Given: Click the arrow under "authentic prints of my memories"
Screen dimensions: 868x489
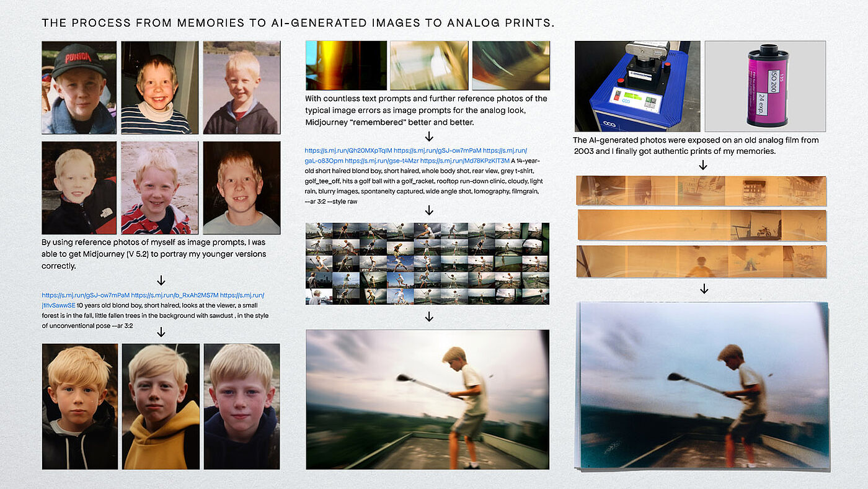Looking at the screenshot, I should pyautogui.click(x=703, y=165).
